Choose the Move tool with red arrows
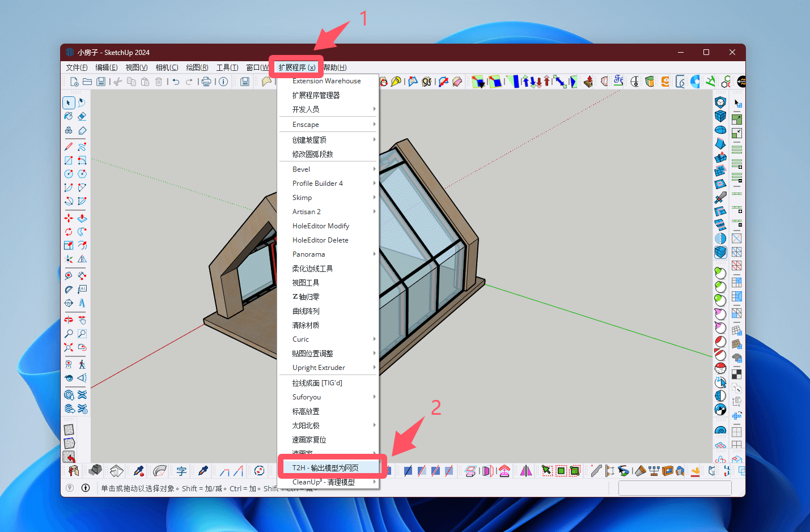 pyautogui.click(x=69, y=218)
